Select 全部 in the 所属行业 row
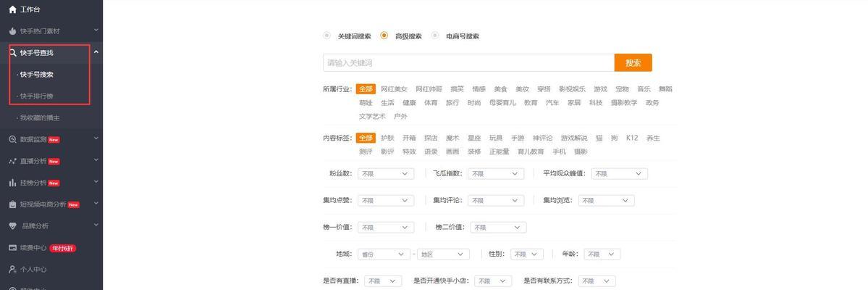The height and width of the screenshot is (290, 868). pyautogui.click(x=366, y=88)
